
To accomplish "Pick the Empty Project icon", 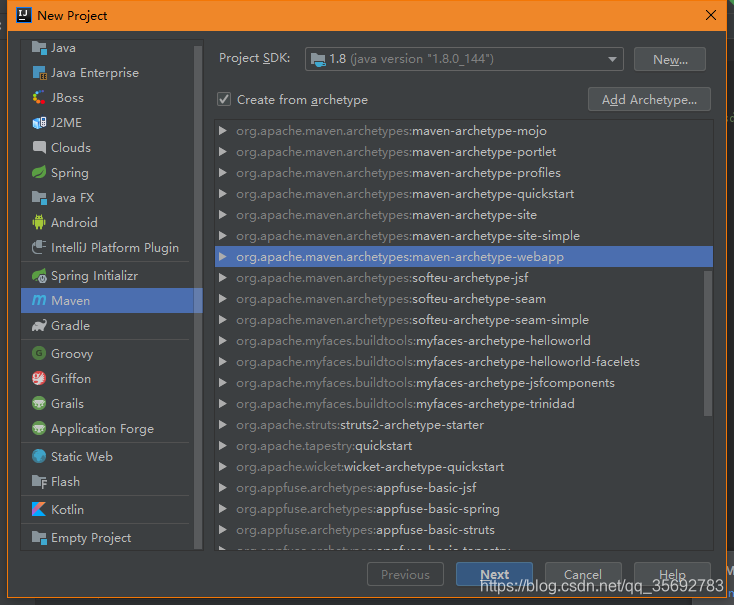I will click(39, 538).
